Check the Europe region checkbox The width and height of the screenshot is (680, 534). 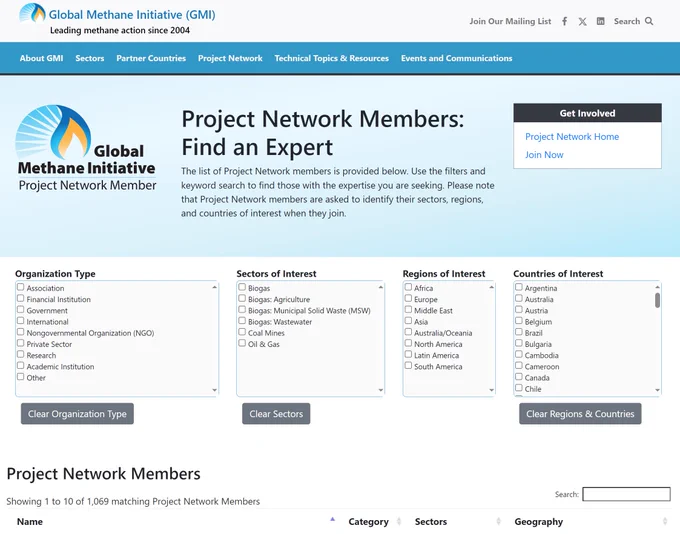click(x=408, y=298)
